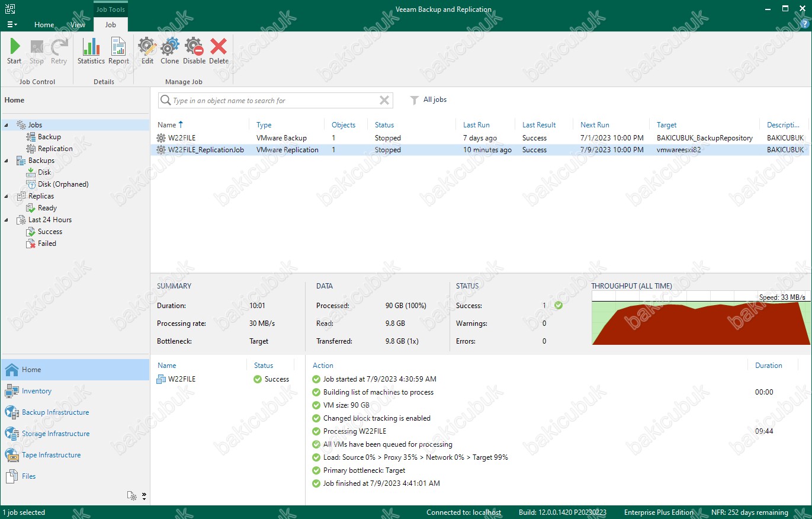Click the '7/9/2023 10:00 PM' next run cell
The image size is (812, 519).
click(x=612, y=150)
